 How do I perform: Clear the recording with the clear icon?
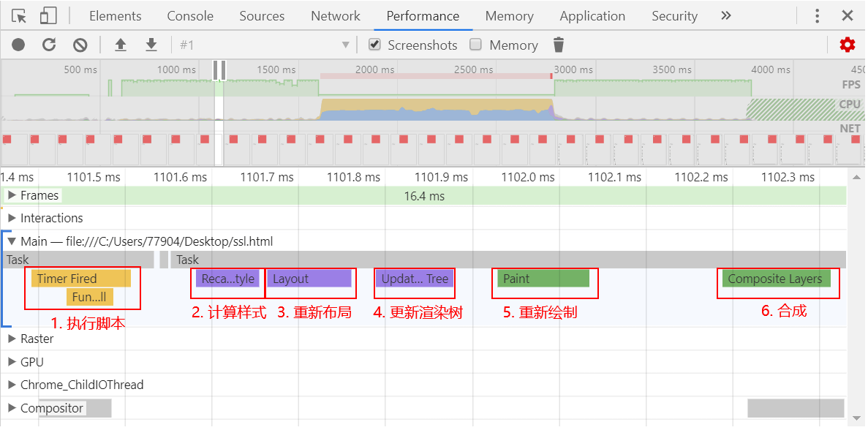pyautogui.click(x=80, y=45)
